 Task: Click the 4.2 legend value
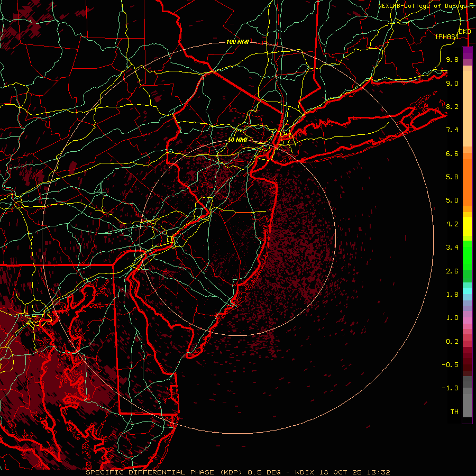tap(452, 224)
